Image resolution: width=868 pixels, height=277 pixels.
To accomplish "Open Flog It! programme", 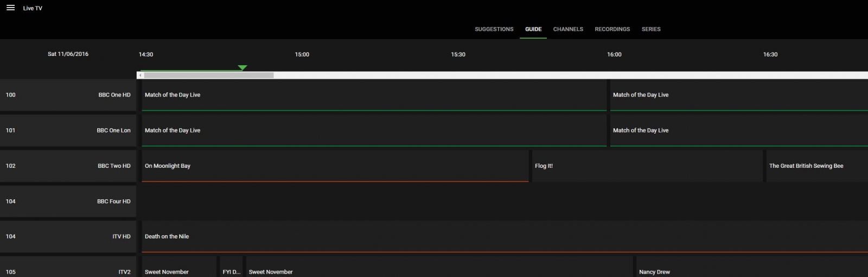I will (647, 166).
